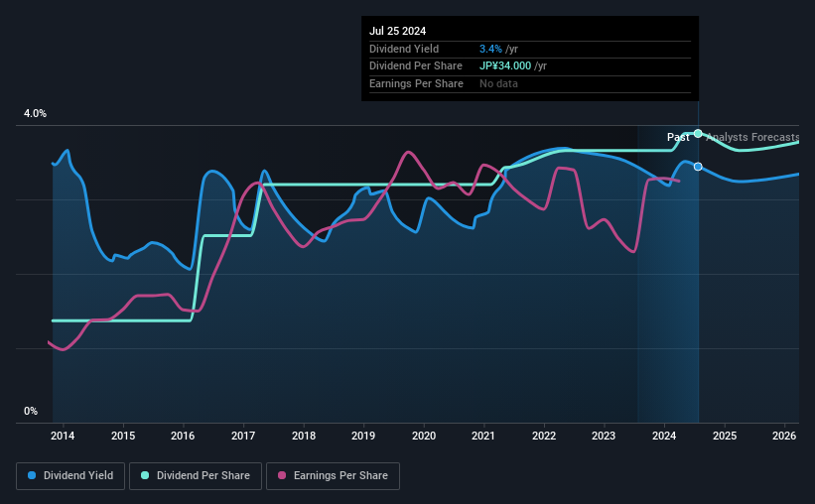Toggle the Earnings Per Share legend series
The width and height of the screenshot is (815, 504).
tap(333, 476)
